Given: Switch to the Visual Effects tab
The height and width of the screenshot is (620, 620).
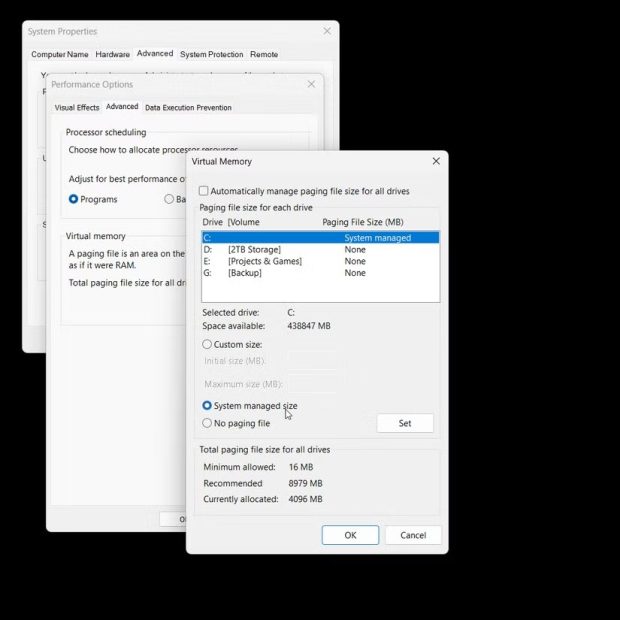Looking at the screenshot, I should tap(77, 107).
